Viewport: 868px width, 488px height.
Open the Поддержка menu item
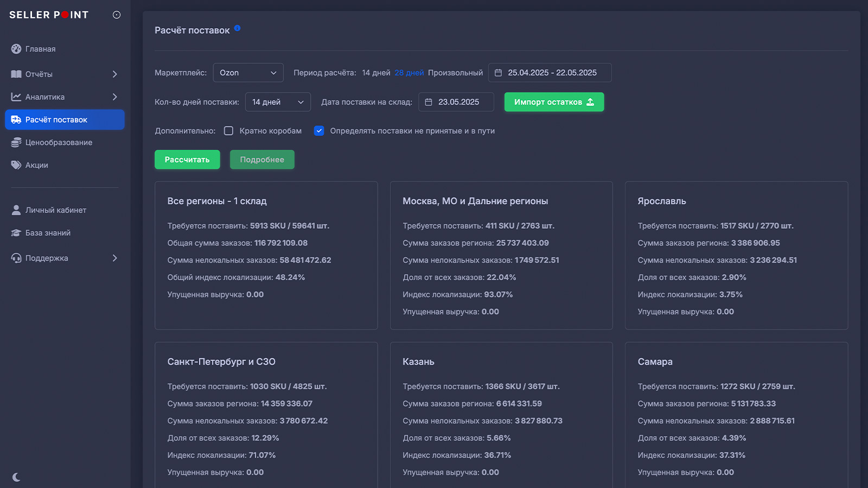click(x=65, y=258)
